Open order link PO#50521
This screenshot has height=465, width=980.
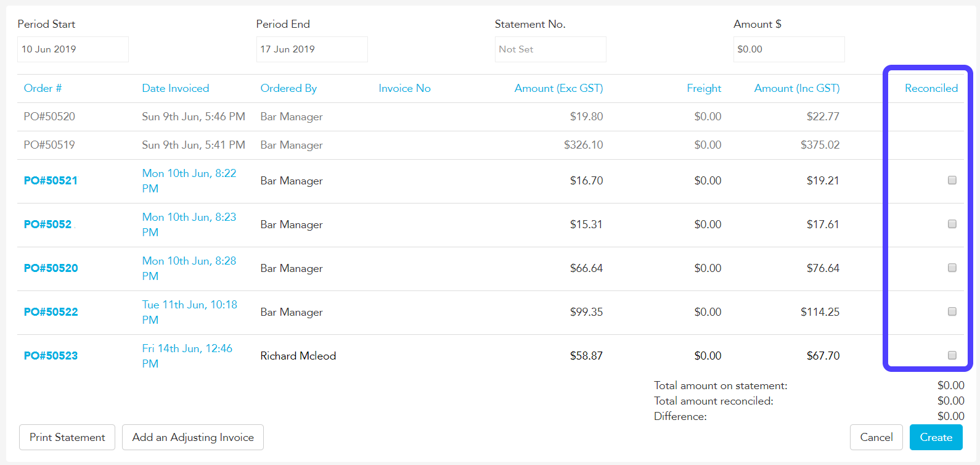tap(51, 181)
